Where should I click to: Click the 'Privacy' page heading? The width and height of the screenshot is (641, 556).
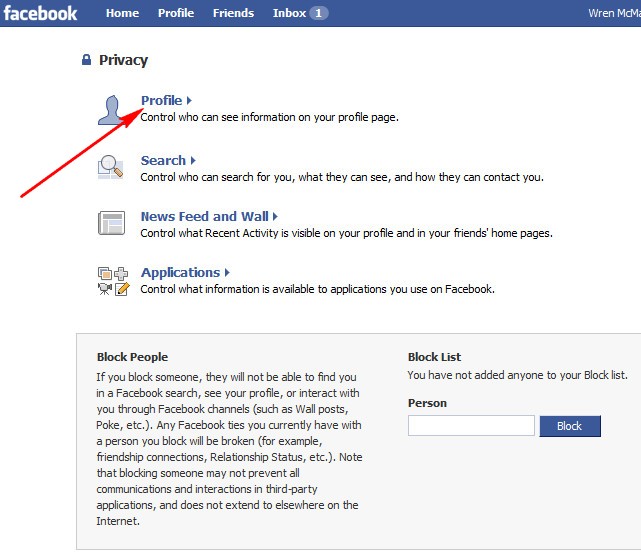click(123, 60)
